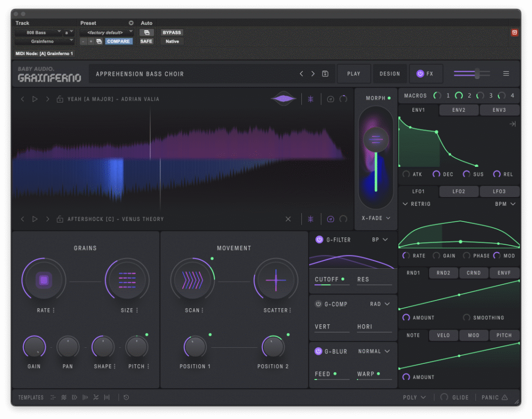Select the crossed lines template icon
This screenshot has width=532, height=419.
[x=96, y=397]
